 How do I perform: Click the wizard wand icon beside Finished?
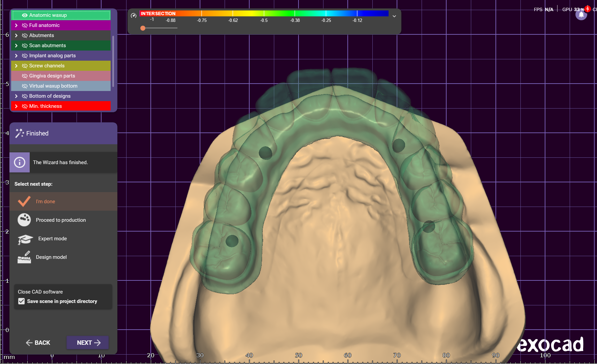[20, 133]
